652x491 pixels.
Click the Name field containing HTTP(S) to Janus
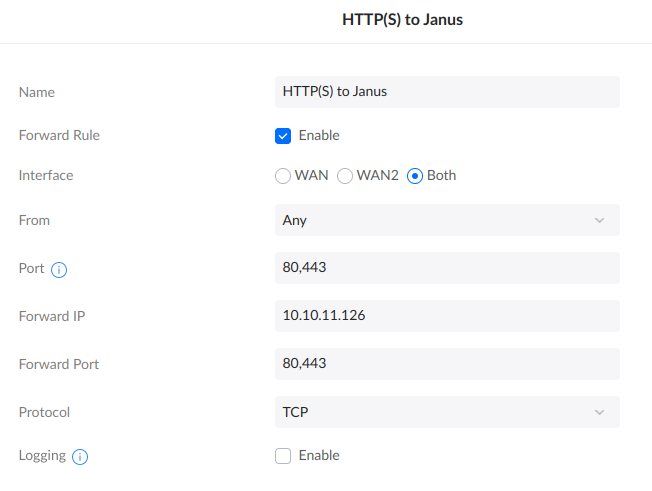pyautogui.click(x=447, y=92)
